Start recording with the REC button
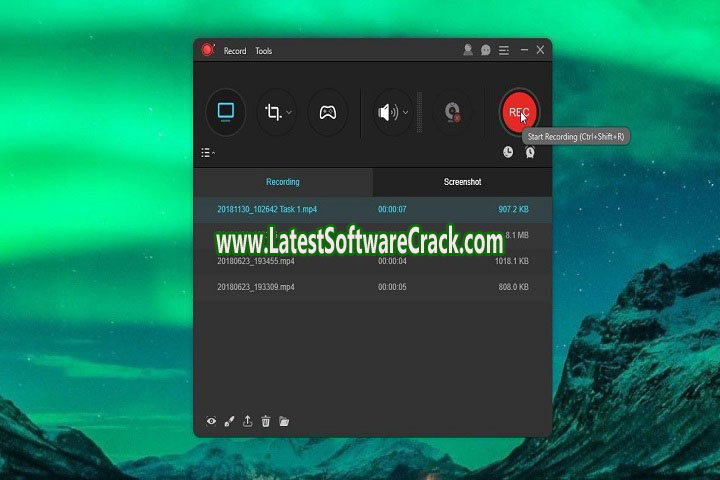Viewport: 720px width, 480px height. tap(518, 112)
